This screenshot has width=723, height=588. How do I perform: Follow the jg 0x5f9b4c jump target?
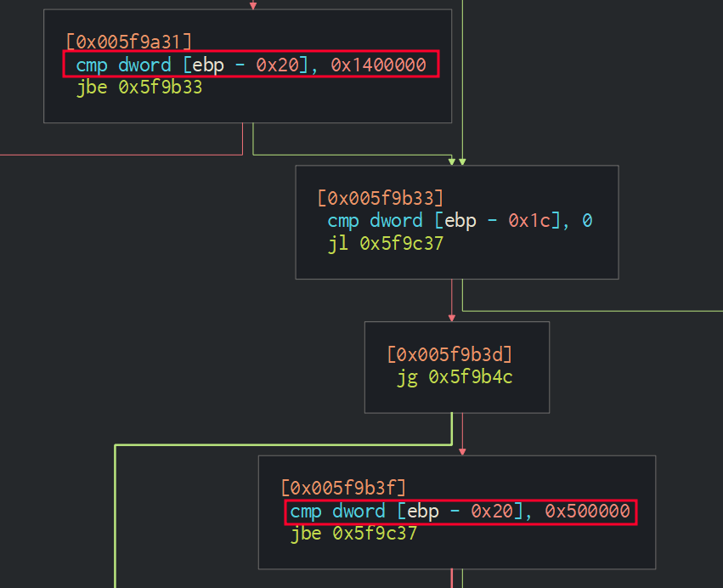pyautogui.click(x=471, y=377)
